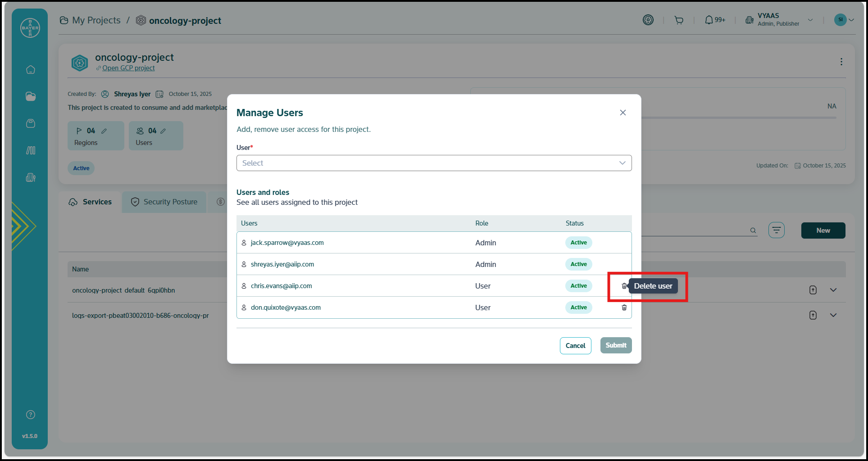Open the GCP project link
The height and width of the screenshot is (461, 868).
tap(128, 68)
